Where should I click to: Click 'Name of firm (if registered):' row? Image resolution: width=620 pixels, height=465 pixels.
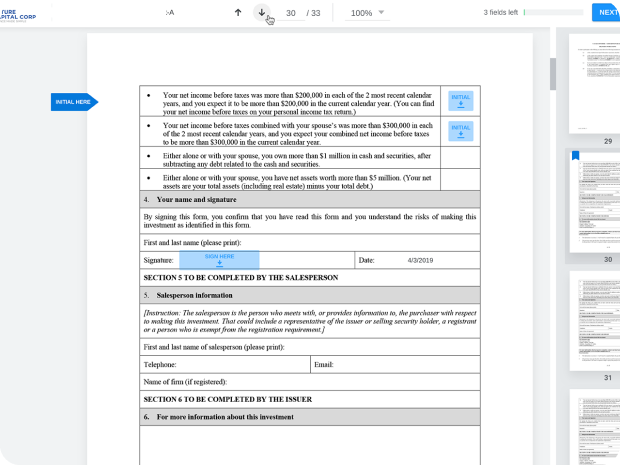point(310,382)
